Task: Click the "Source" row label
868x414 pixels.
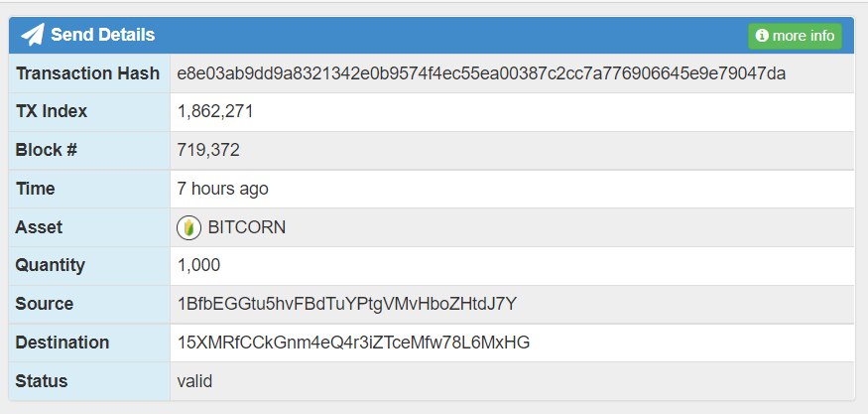Action: (x=45, y=304)
